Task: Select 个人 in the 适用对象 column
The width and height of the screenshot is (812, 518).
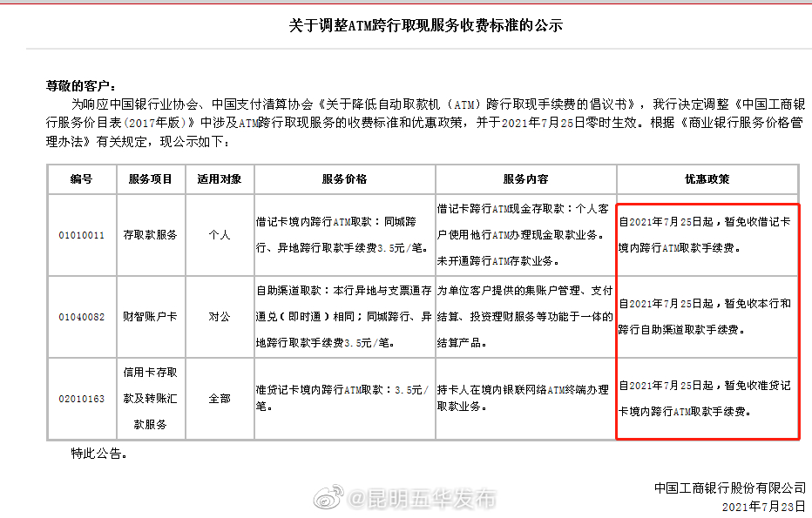Action: (x=220, y=235)
